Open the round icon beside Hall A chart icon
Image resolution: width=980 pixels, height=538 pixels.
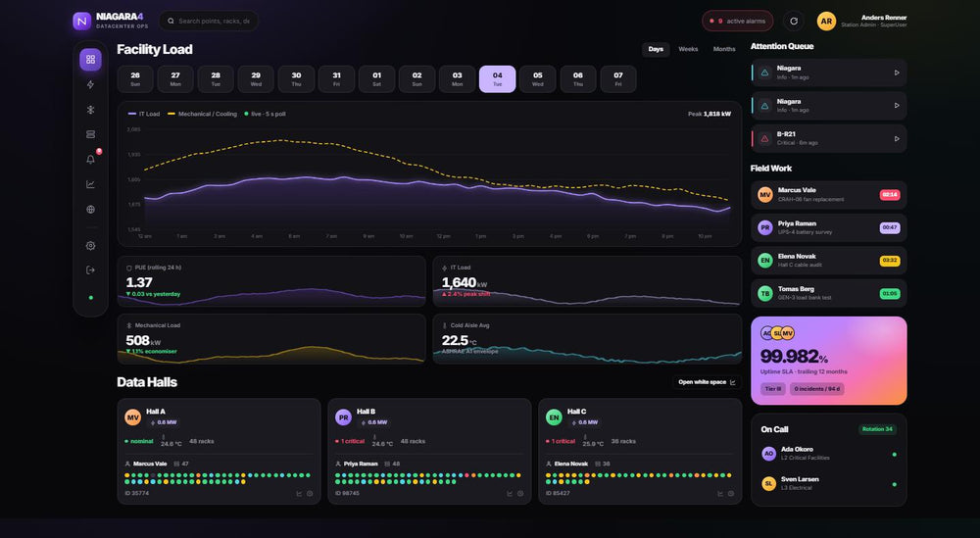tap(310, 494)
